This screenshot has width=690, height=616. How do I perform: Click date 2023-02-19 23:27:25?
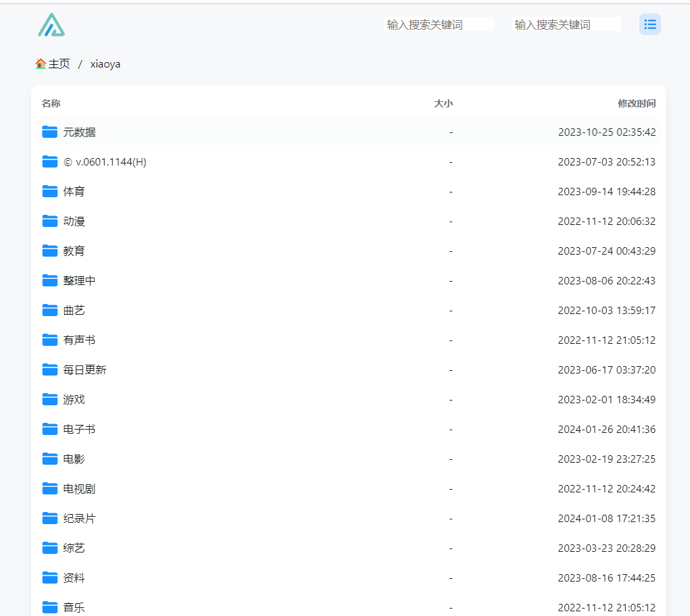[x=607, y=459]
